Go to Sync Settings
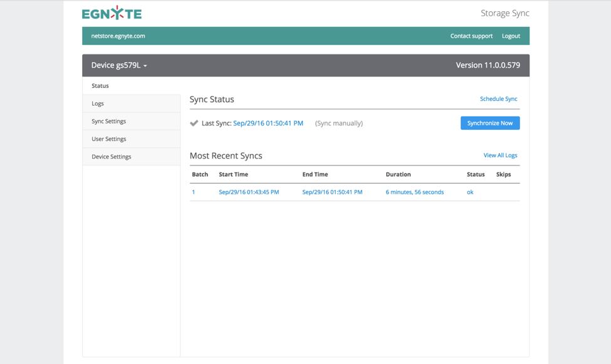611x364 pixels. [108, 121]
